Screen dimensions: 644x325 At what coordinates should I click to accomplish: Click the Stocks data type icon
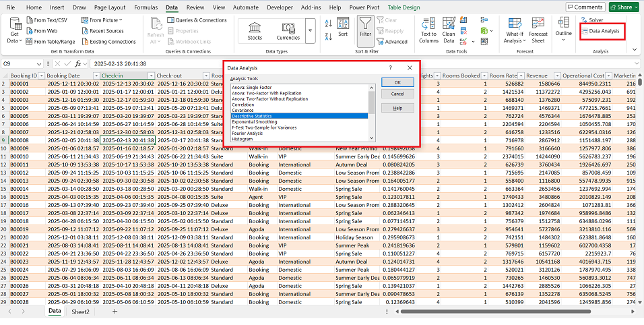tap(255, 28)
